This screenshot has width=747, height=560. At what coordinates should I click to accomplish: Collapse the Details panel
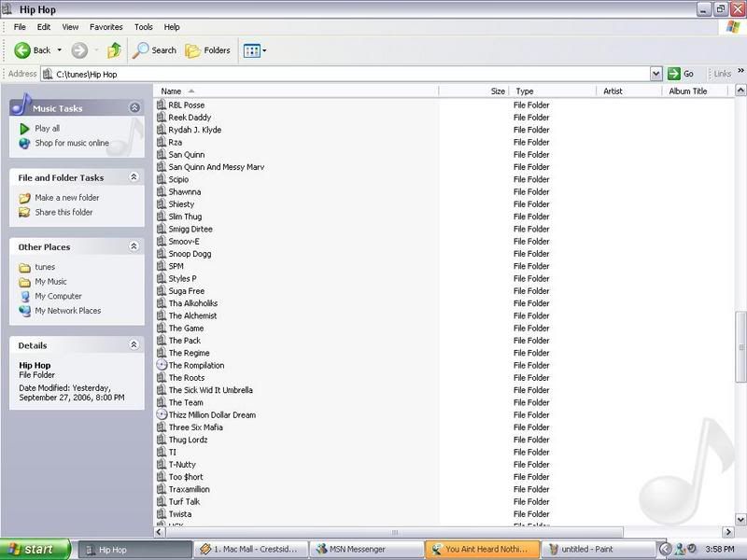point(134,344)
